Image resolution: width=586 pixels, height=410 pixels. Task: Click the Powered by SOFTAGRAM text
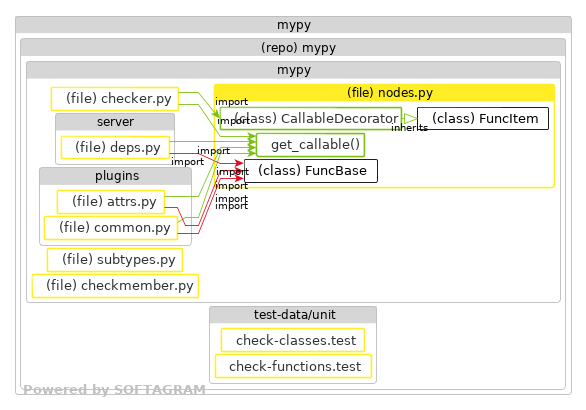coord(114,390)
